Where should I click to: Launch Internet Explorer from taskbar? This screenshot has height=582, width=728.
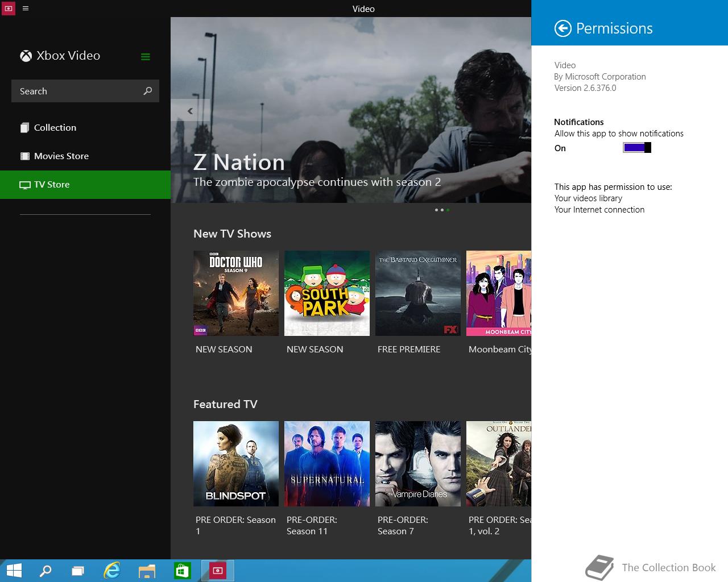[x=112, y=570]
